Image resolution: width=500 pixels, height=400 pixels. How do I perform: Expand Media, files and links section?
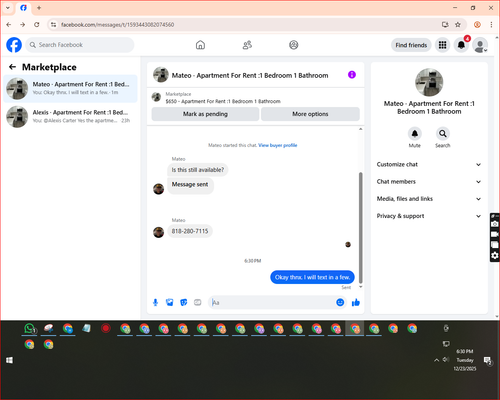click(x=429, y=199)
